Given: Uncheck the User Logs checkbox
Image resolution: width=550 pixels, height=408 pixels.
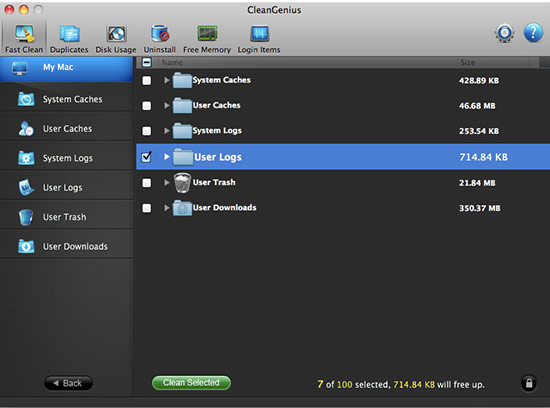Looking at the screenshot, I should pos(147,157).
